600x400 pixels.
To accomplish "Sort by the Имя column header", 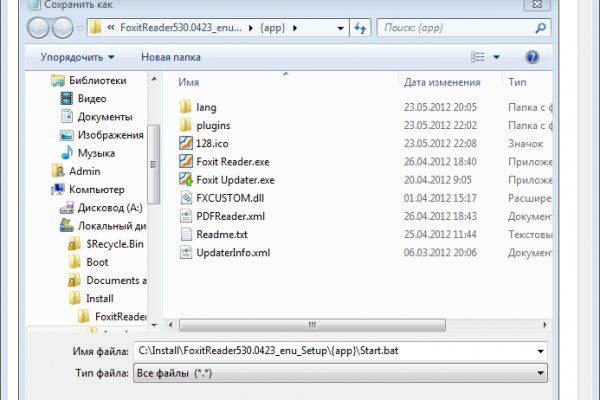I will point(190,82).
